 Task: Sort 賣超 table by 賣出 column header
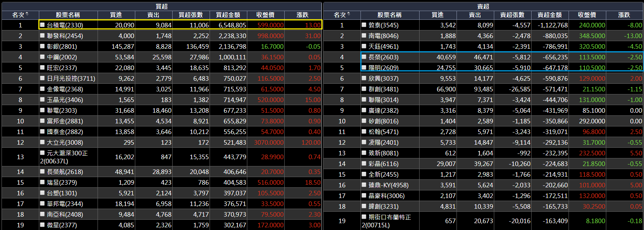(x=475, y=15)
